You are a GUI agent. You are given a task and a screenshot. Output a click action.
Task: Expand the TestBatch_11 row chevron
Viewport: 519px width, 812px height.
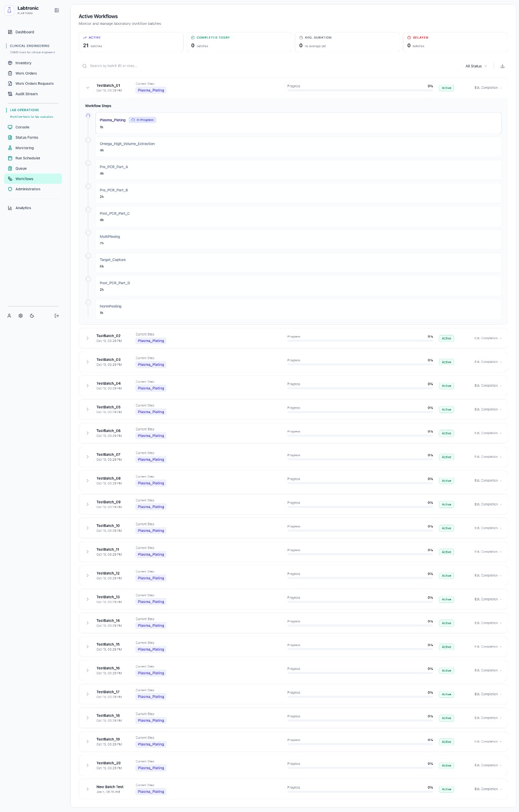click(88, 552)
